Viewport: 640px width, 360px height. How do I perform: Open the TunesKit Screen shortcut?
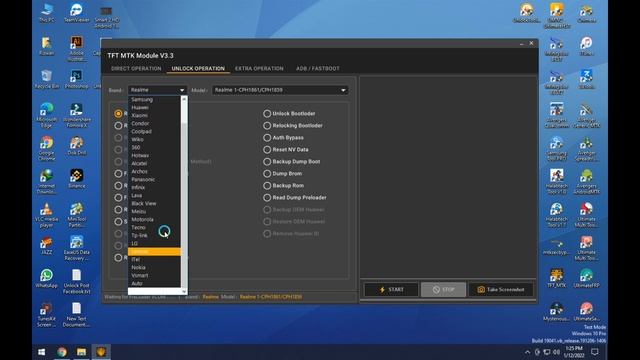pyautogui.click(x=47, y=314)
